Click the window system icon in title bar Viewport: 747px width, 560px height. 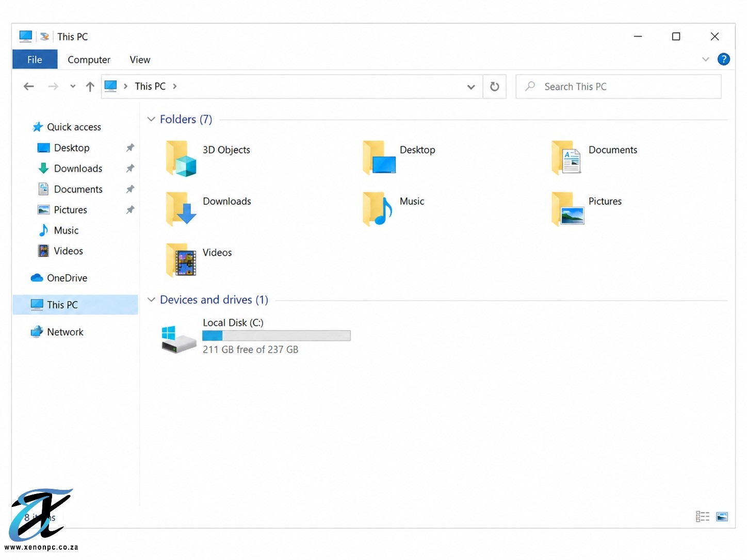26,36
